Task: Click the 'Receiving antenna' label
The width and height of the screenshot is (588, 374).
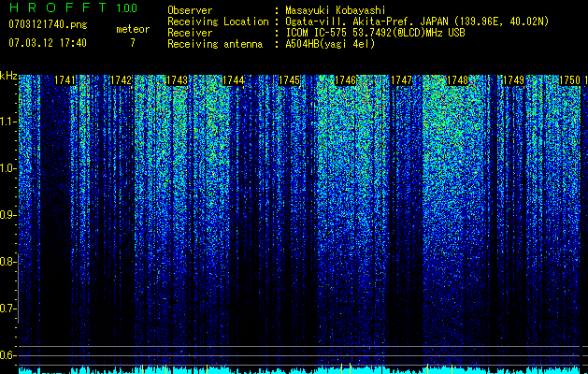Action: (215, 44)
